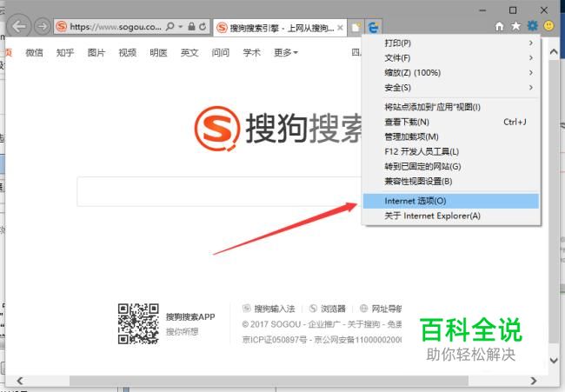Open the 英文 navigation link
The height and width of the screenshot is (392, 565).
[189, 53]
